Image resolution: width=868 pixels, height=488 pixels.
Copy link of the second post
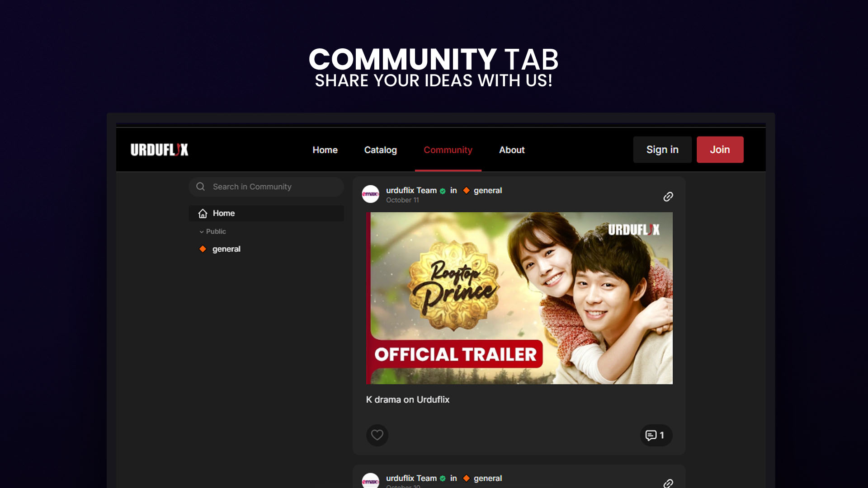click(668, 483)
